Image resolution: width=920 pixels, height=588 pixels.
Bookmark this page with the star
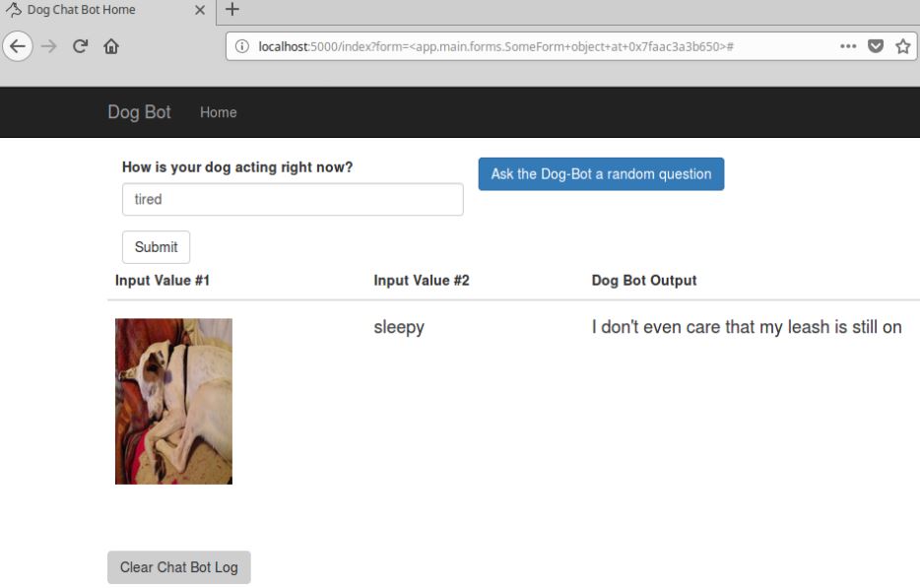(x=902, y=46)
